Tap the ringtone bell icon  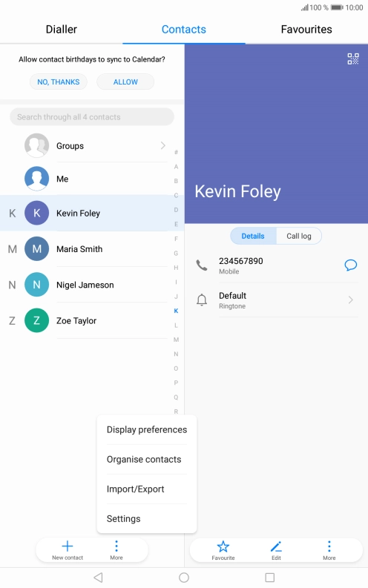click(x=202, y=300)
